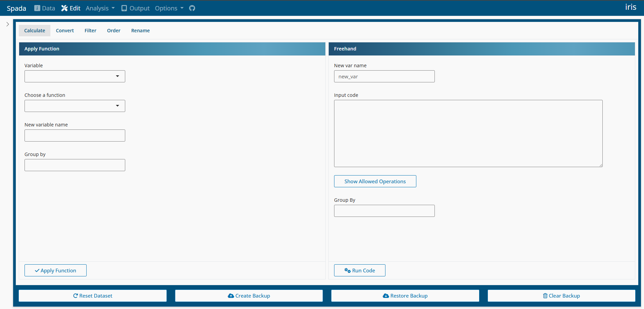This screenshot has width=644, height=309.
Task: Expand the Analysis menu
Action: point(100,8)
